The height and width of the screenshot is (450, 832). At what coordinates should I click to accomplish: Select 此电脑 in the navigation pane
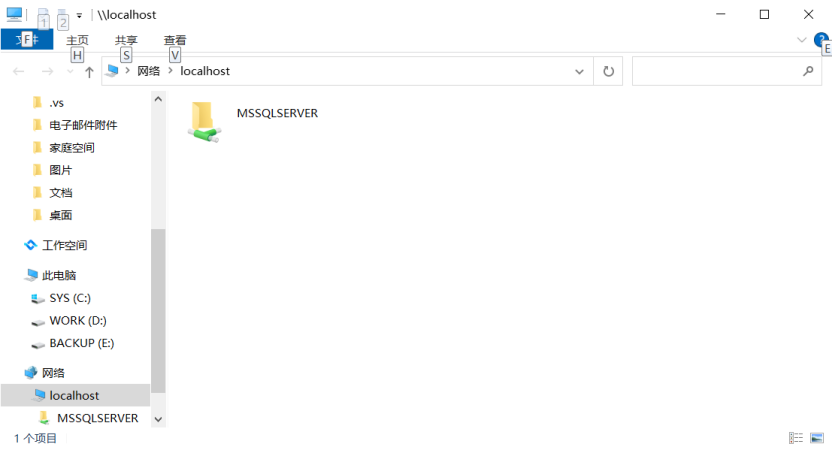tap(58, 275)
